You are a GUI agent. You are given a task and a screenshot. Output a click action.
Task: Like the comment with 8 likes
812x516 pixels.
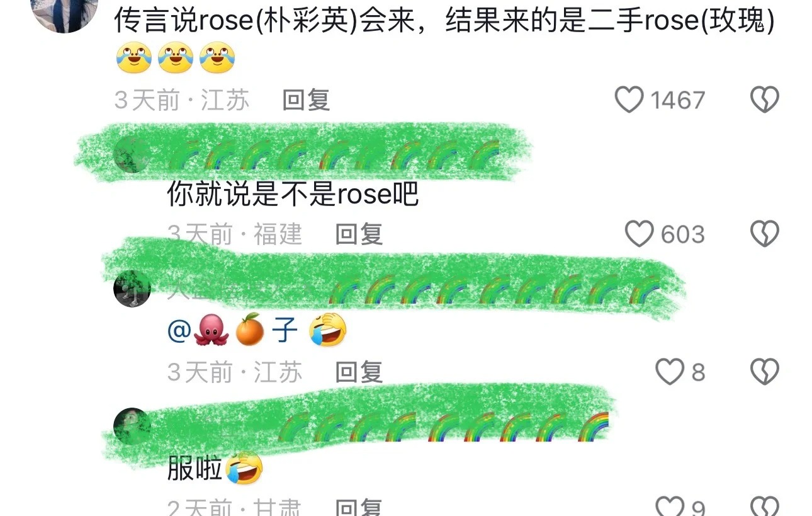coord(670,372)
